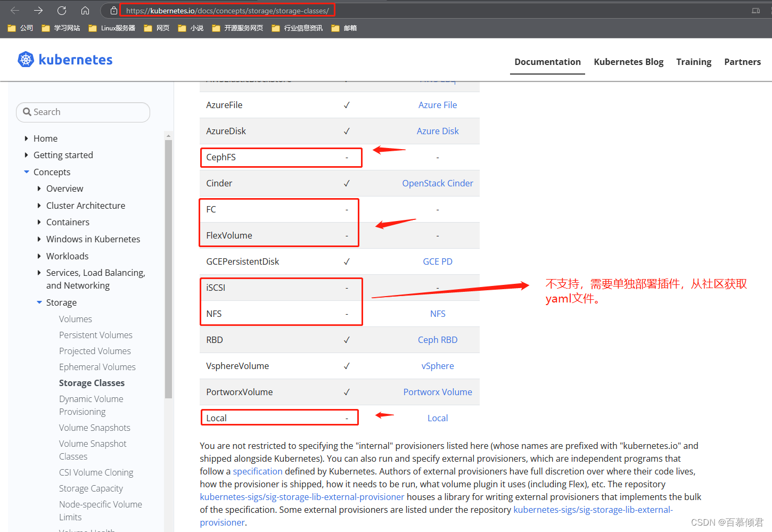Expand the Windows in Kubernetes arrow
The height and width of the screenshot is (532, 772).
point(39,239)
